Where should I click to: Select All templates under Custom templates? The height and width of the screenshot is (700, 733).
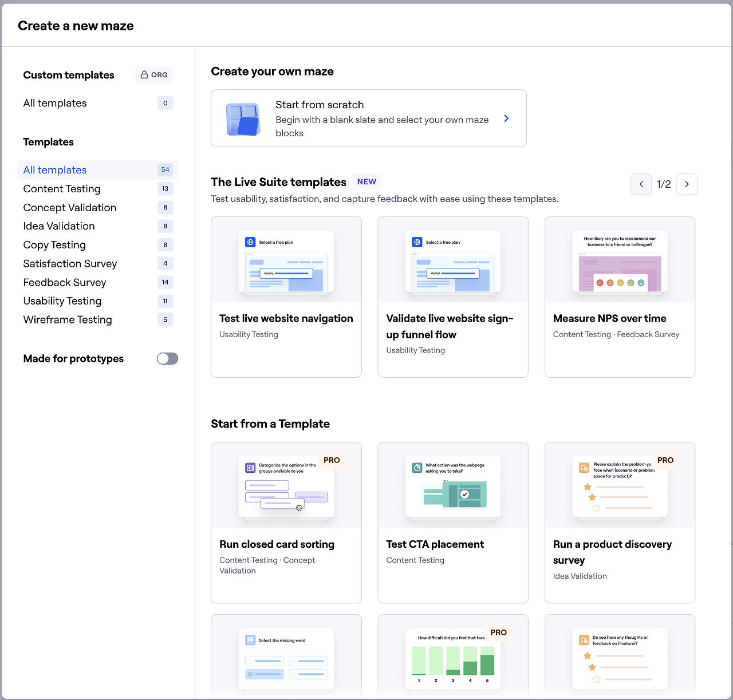point(98,103)
